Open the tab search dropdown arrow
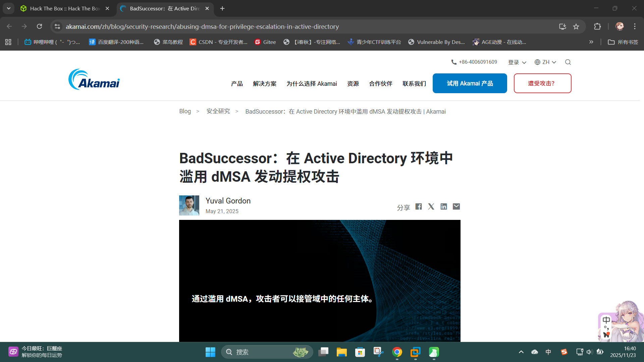644x362 pixels. (9, 8)
